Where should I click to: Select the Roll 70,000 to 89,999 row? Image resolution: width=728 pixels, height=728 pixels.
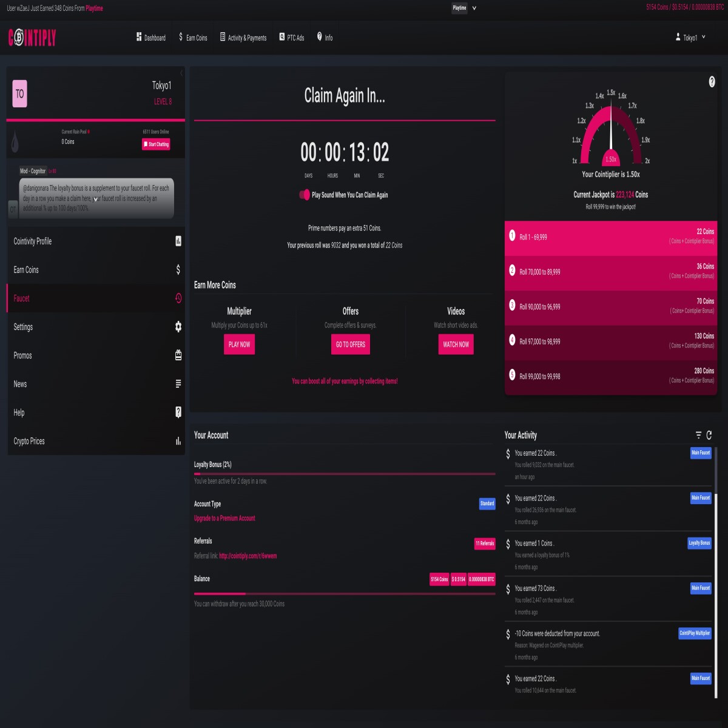(611, 272)
